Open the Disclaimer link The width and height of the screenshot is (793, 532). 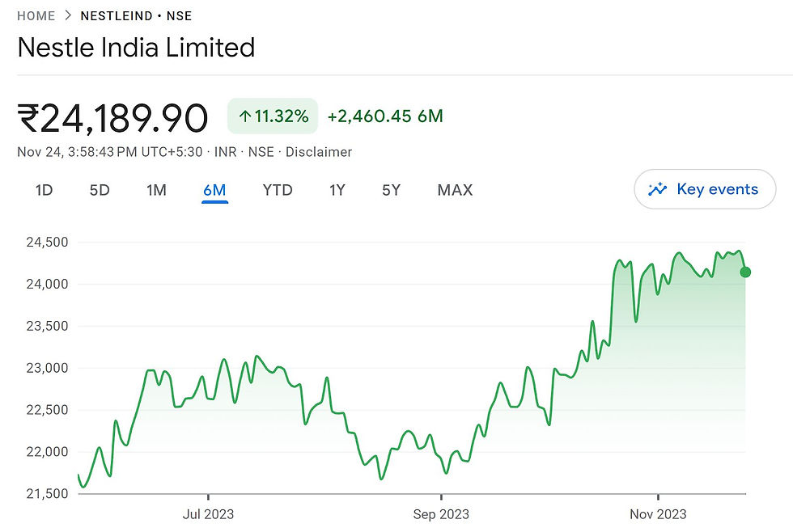pos(318,151)
